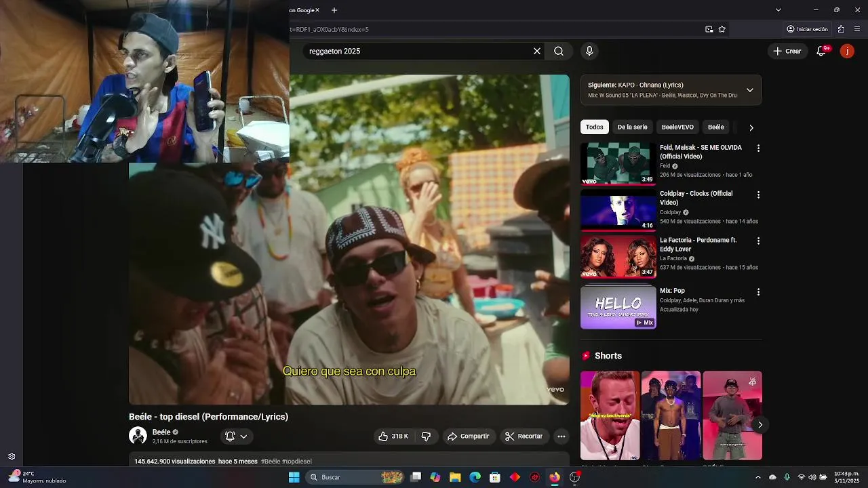
Task: Click the #Beéle hashtag link
Action: (270, 462)
